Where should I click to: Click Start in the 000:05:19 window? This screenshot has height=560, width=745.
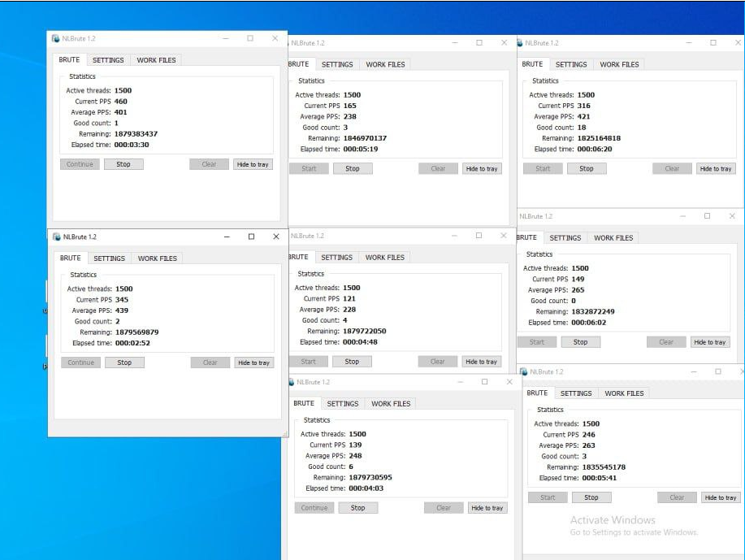point(309,169)
